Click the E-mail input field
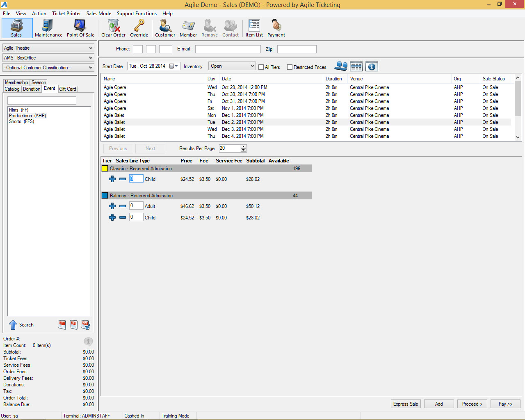Viewport: 525px width, 420px height. click(x=228, y=49)
